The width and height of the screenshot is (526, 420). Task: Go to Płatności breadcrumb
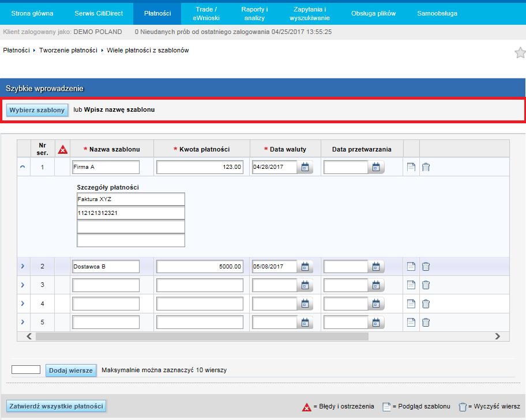pos(16,50)
